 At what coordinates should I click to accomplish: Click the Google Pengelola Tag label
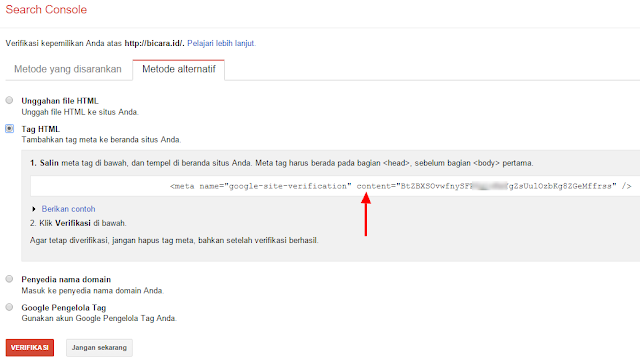point(64,308)
